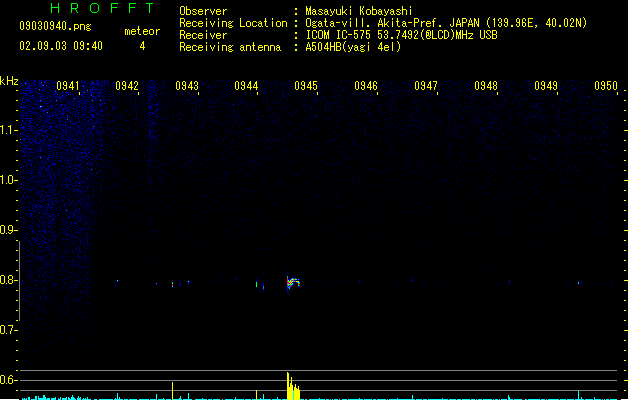Image resolution: width=629 pixels, height=400 pixels.
Task: Select the filename 09030940.png
Action: 55,26
